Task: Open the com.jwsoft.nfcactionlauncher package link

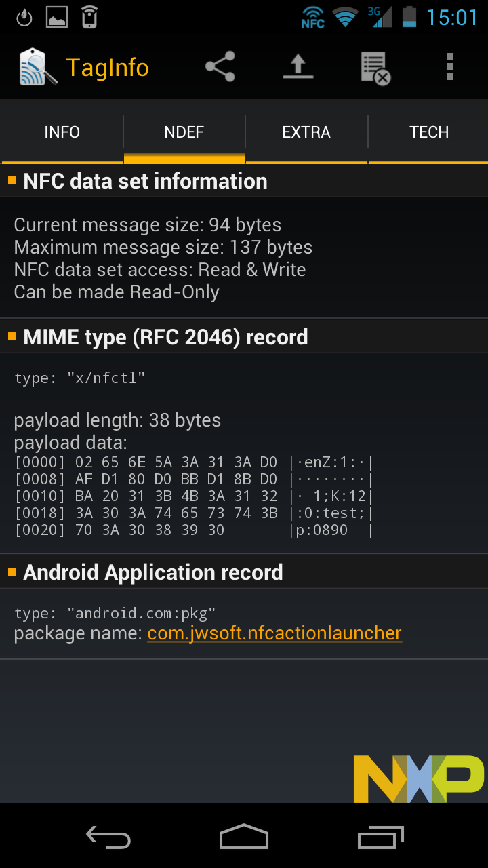Action: 274,633
